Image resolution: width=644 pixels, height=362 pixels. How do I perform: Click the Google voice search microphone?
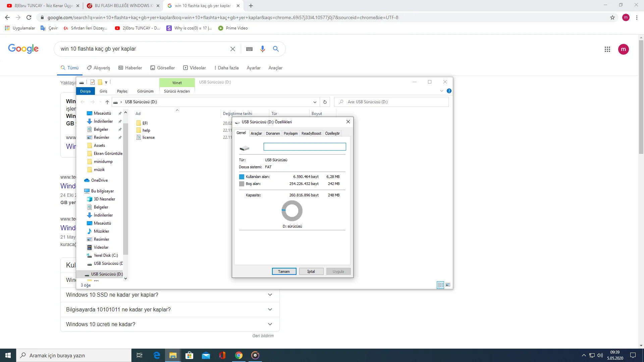(x=263, y=49)
